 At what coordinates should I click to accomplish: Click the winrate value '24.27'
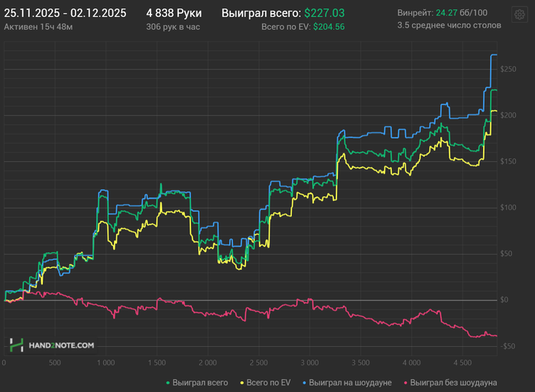tap(446, 13)
